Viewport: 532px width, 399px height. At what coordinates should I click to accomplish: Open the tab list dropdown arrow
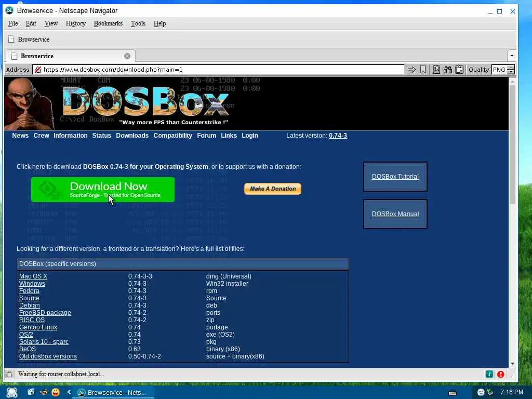(x=512, y=56)
